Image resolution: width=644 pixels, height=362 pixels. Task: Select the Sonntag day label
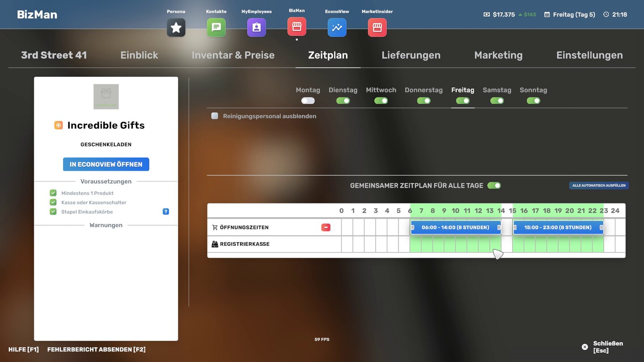(x=533, y=90)
